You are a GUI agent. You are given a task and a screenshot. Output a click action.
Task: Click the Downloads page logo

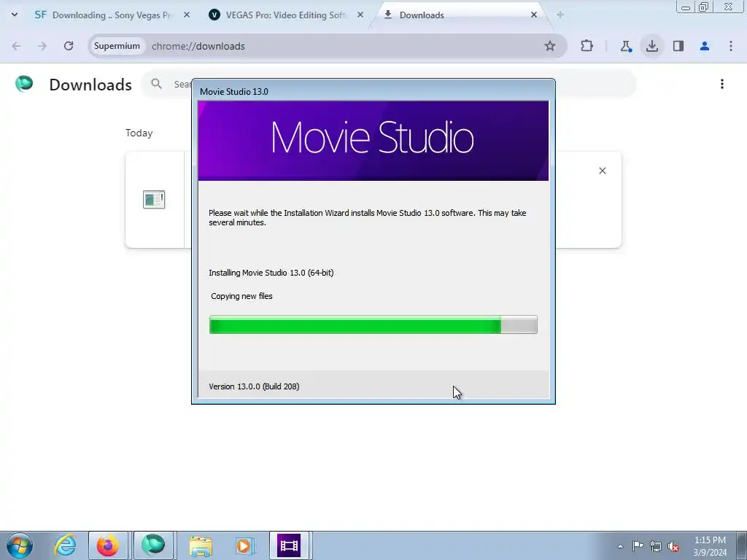24,84
